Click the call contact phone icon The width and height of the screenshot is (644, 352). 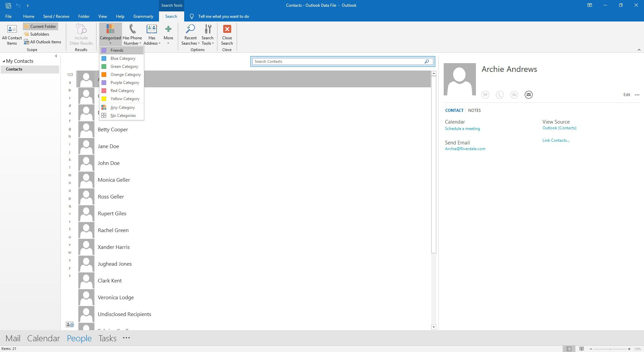pyautogui.click(x=499, y=95)
